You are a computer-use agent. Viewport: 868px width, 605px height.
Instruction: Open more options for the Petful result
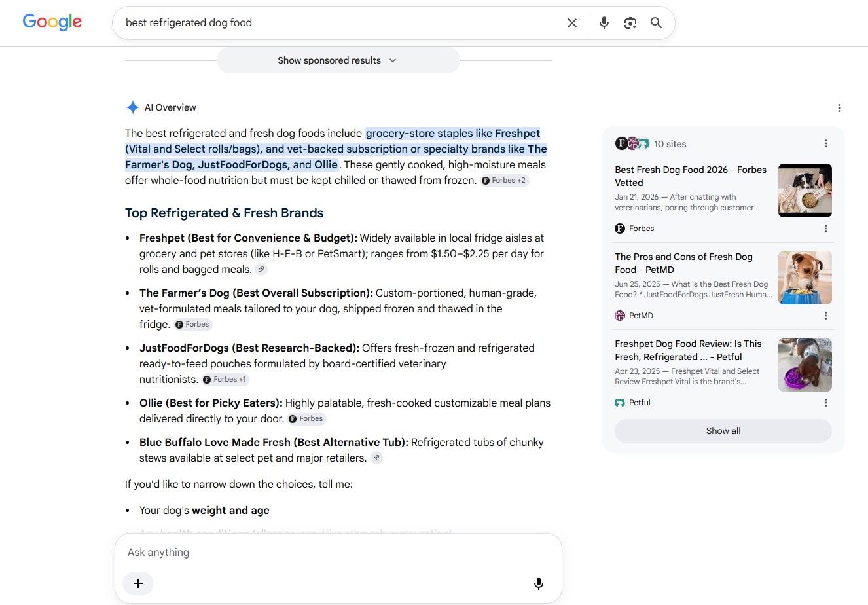(x=826, y=403)
